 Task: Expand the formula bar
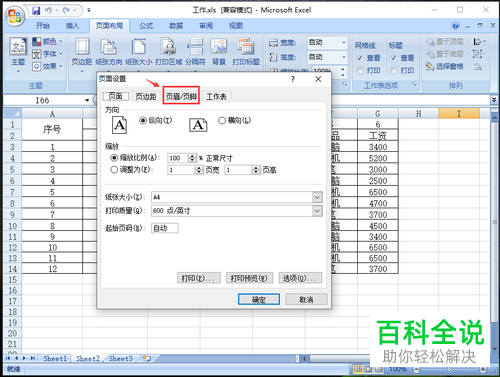click(x=494, y=100)
